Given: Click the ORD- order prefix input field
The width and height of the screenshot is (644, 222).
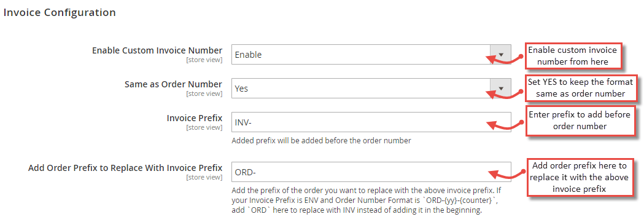Looking at the screenshot, I should pos(371,172).
